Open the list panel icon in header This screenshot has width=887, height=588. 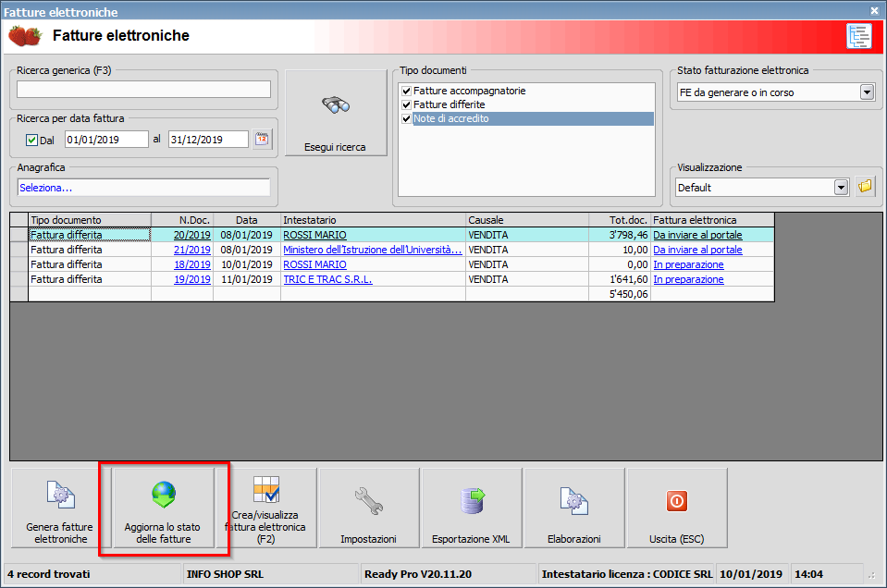858,36
